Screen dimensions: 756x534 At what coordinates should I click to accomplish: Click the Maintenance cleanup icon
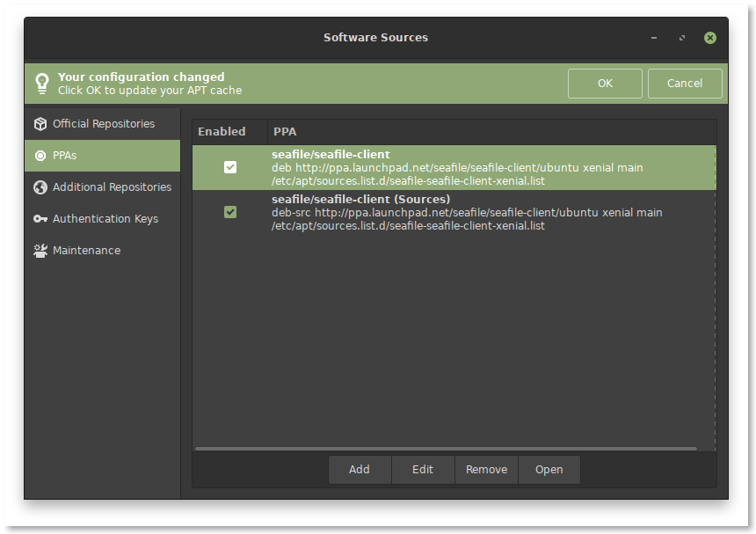pos(40,251)
